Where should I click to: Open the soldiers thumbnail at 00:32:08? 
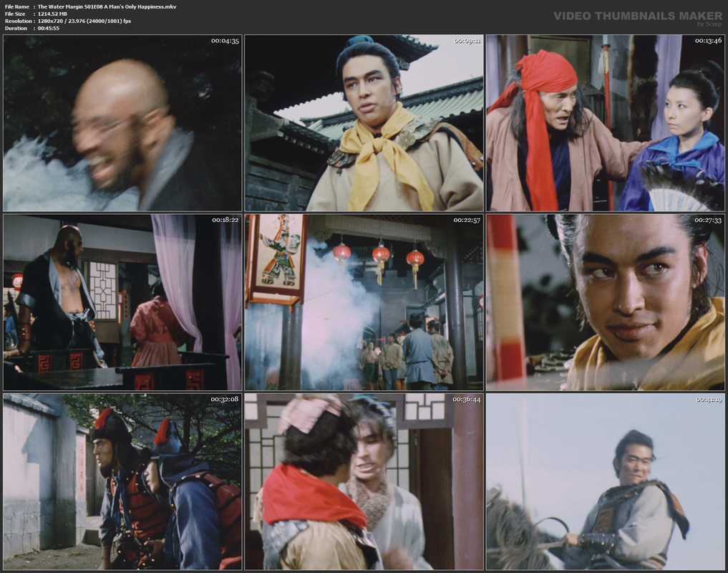[x=122, y=481]
